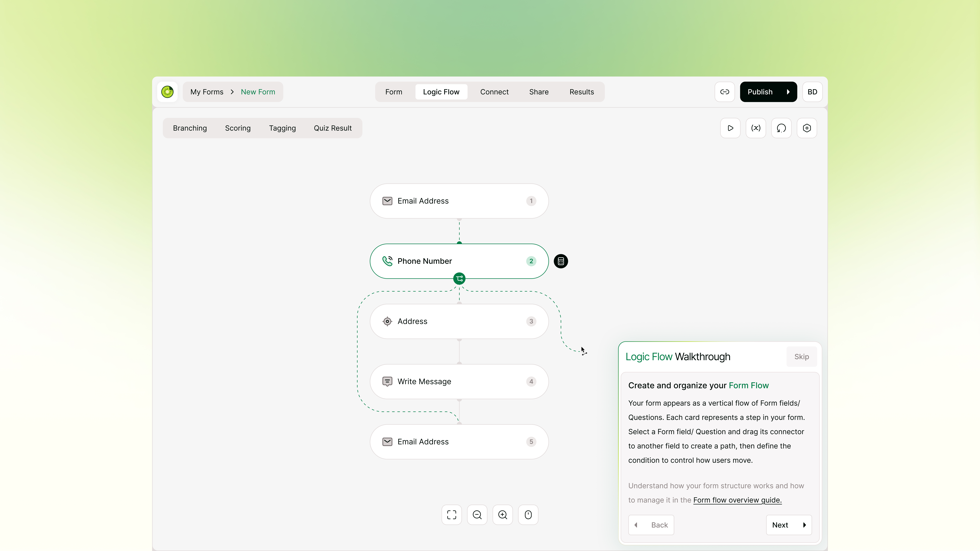Click the kiwi logo home icon
980x551 pixels.
pos(167,92)
